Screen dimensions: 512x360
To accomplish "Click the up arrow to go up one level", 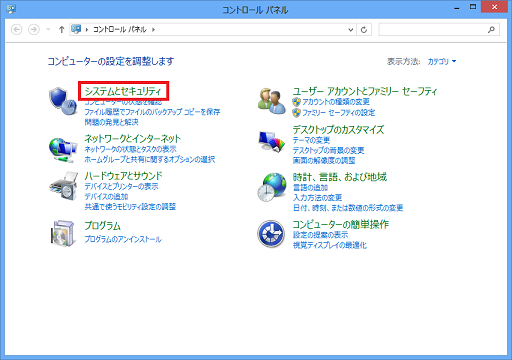I will (x=61, y=30).
